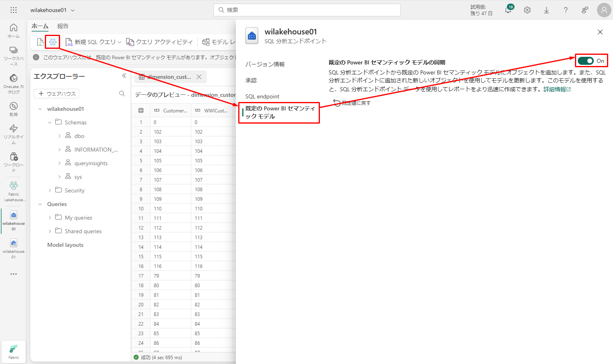Open the help question mark
Image resolution: width=613 pixels, height=364 pixels.
pos(566,10)
